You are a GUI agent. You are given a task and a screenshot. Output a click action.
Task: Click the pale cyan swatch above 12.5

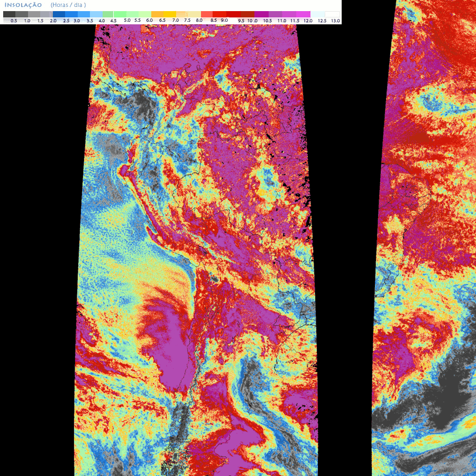point(317,14)
